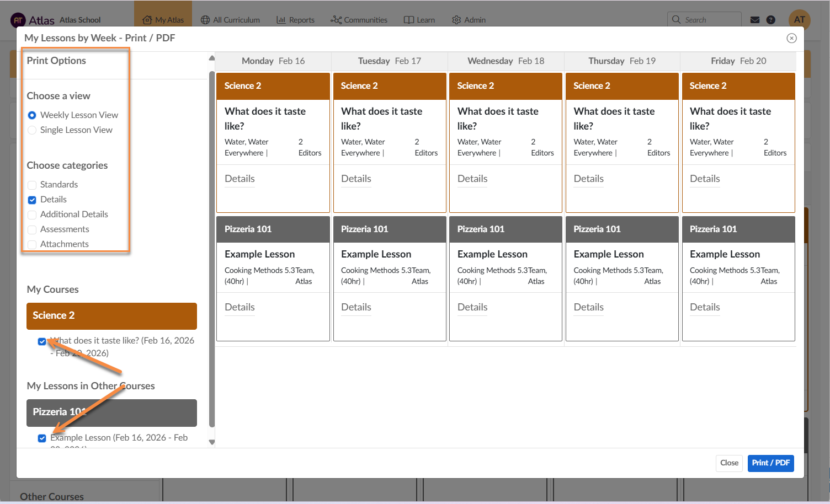Image resolution: width=830 pixels, height=504 pixels.
Task: Enable the Standards category checkbox
Action: tap(32, 185)
